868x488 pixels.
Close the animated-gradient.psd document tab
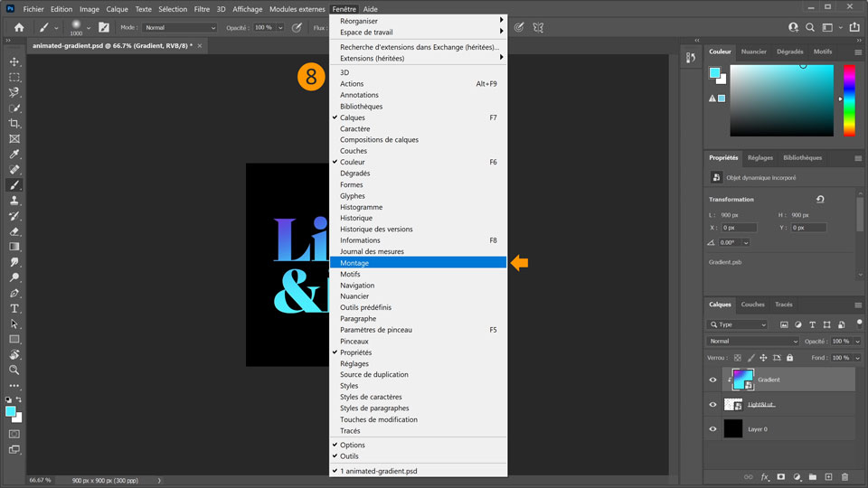(200, 46)
